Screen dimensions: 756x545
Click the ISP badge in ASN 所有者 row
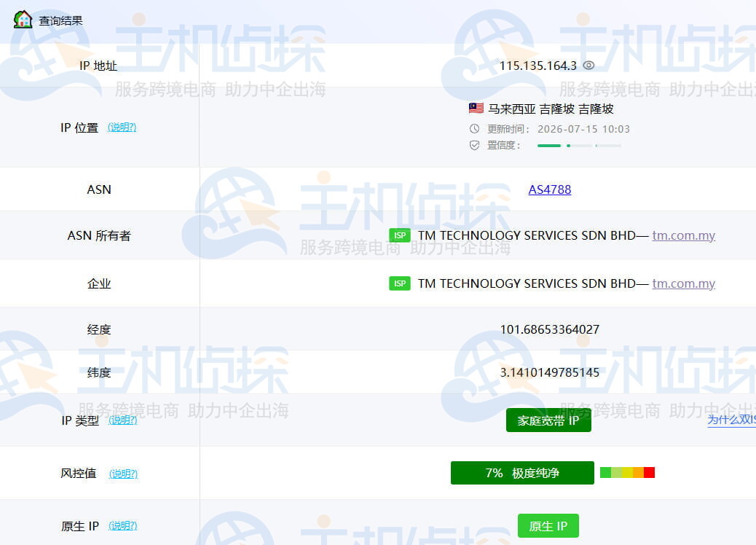click(400, 235)
